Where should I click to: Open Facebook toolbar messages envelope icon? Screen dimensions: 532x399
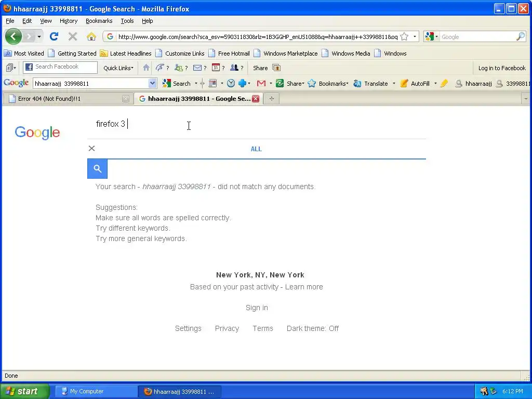197,68
